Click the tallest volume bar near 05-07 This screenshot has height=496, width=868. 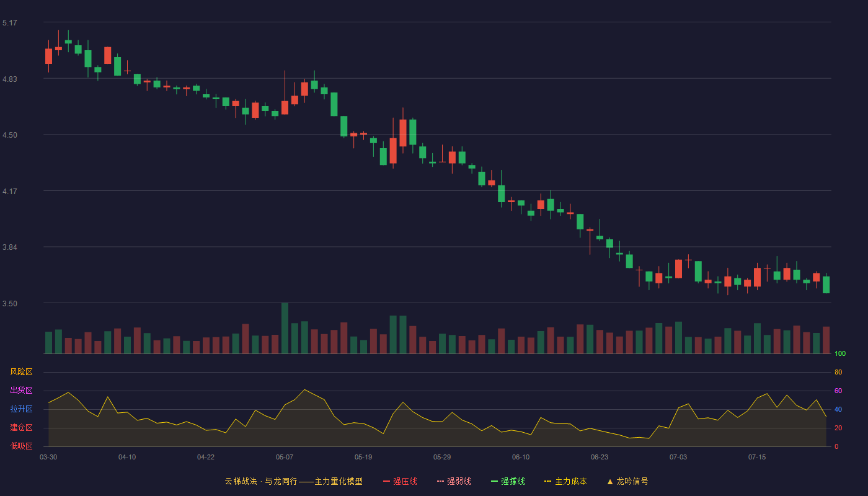tap(285, 328)
